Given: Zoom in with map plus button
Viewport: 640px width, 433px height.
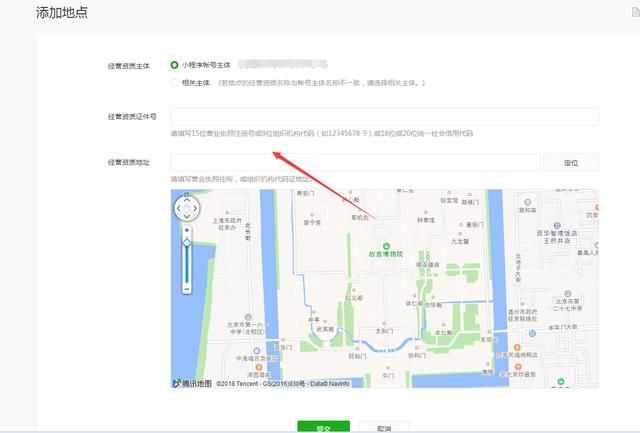Looking at the screenshot, I should (x=187, y=230).
